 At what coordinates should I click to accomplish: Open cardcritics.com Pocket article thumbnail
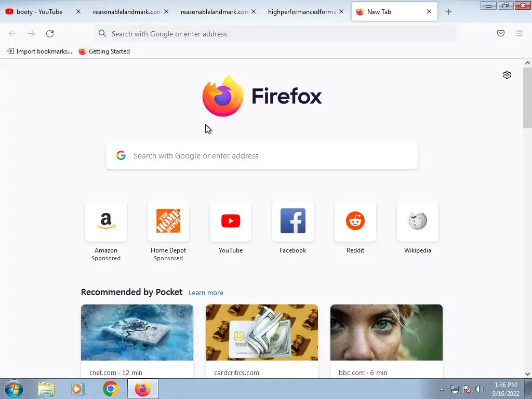[x=262, y=332]
